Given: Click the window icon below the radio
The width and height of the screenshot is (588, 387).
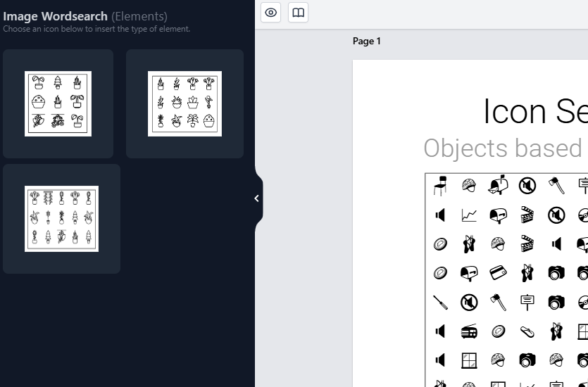Looking at the screenshot, I should (469, 360).
